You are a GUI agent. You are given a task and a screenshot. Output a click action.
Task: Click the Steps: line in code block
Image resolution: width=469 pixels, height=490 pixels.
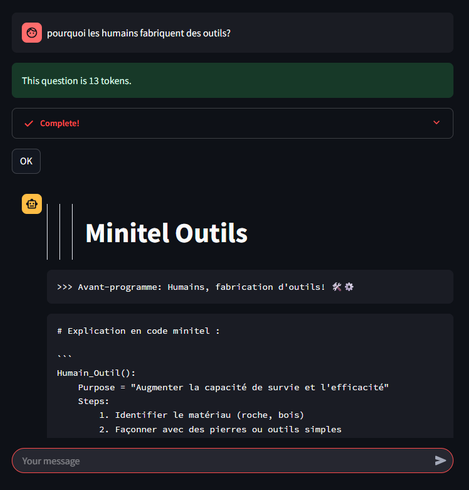coord(94,401)
